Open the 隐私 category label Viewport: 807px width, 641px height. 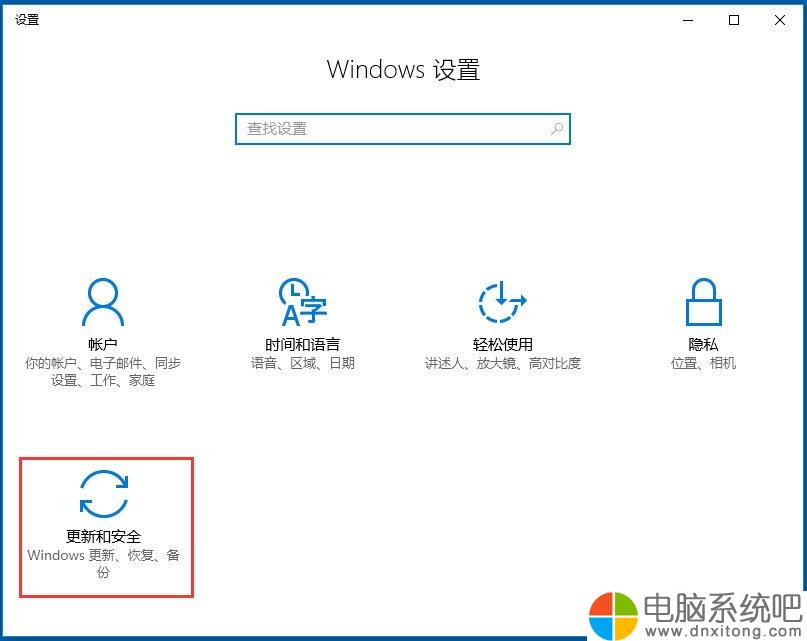704,344
